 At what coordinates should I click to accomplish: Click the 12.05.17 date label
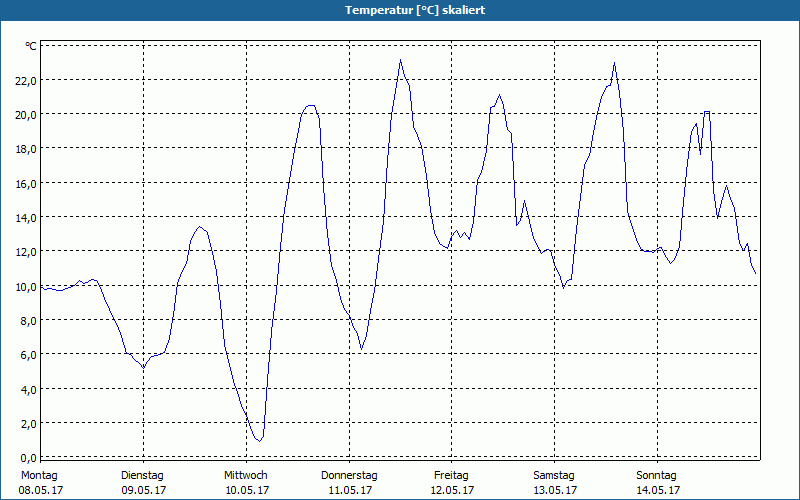coord(453,490)
